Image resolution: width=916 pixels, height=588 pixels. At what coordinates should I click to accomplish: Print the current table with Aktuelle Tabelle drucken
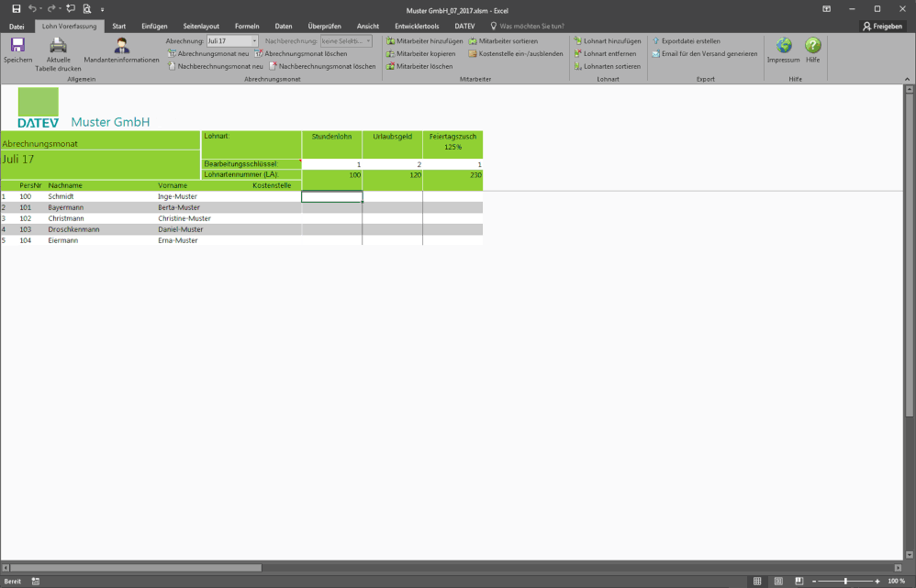pos(58,54)
